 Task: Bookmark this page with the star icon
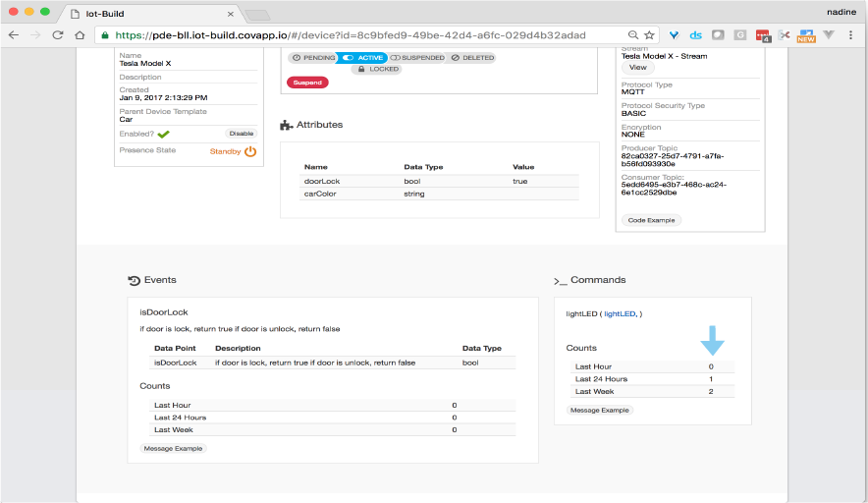tap(649, 34)
